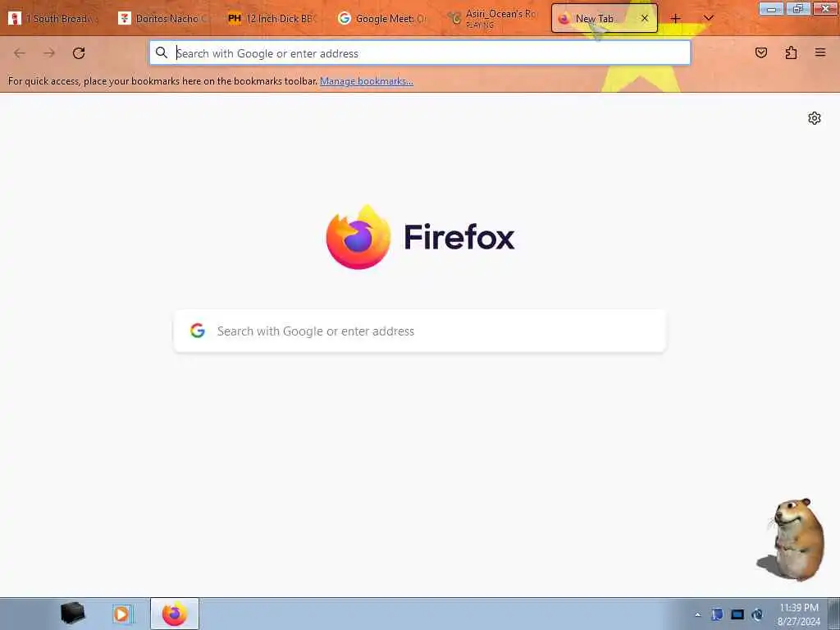Switch to 1 South Broadway tab

coord(55,19)
